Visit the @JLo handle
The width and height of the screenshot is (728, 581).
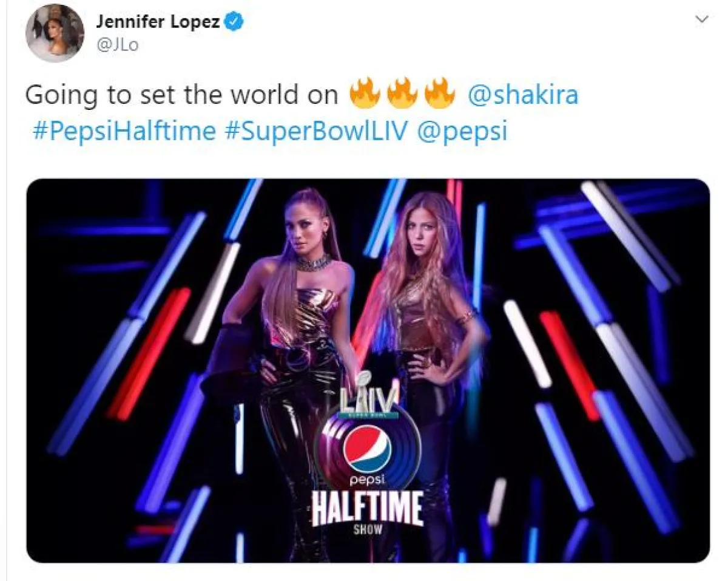[x=117, y=46]
